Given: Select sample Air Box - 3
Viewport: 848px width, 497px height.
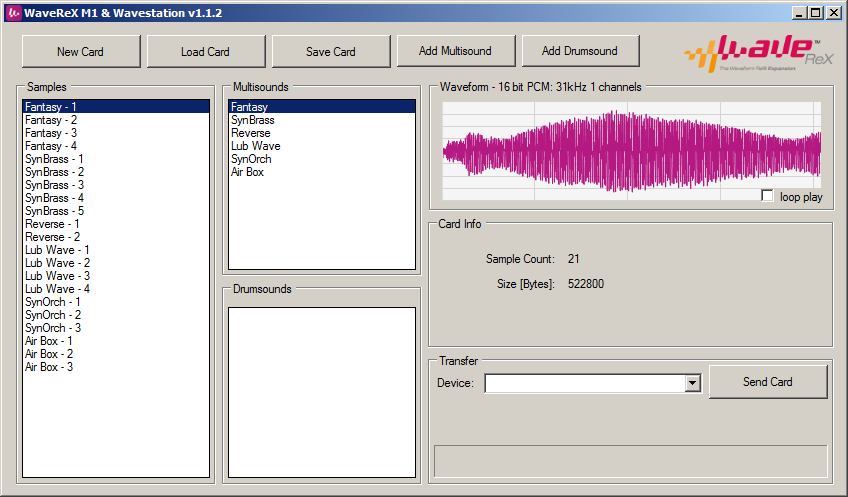Looking at the screenshot, I should 116,366.
